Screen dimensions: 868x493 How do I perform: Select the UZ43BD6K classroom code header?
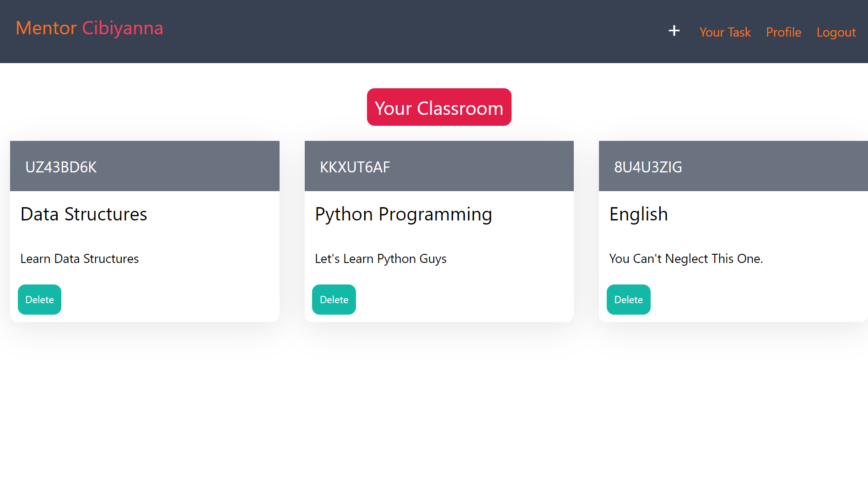pos(145,166)
